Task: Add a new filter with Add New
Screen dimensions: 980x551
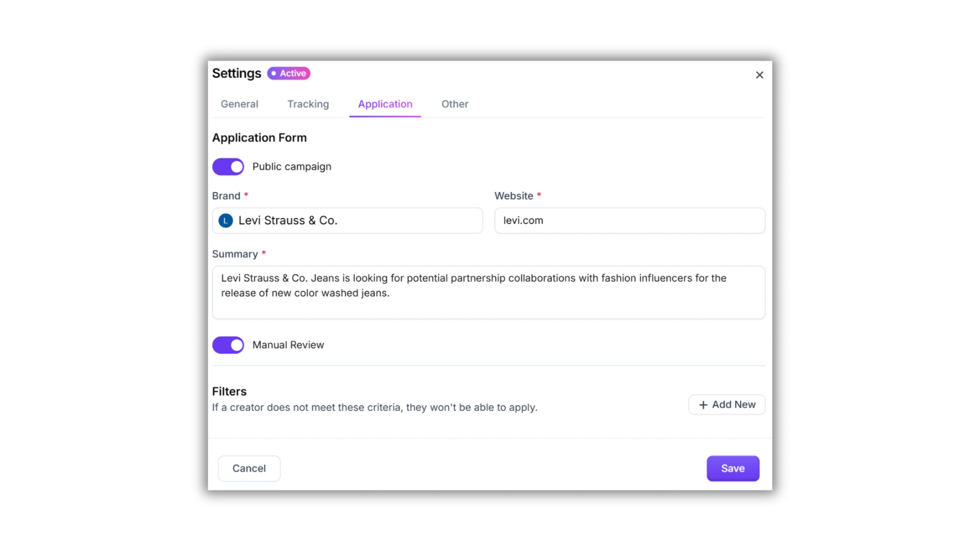Action: (x=726, y=404)
